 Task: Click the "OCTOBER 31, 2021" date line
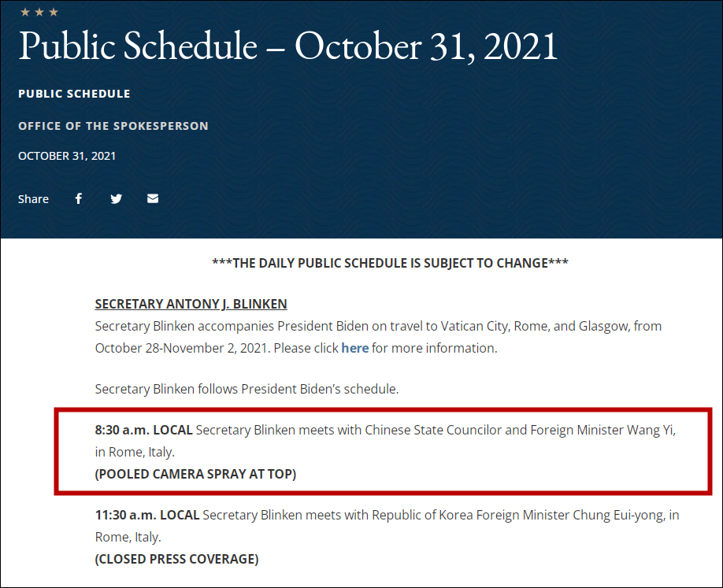click(x=67, y=156)
